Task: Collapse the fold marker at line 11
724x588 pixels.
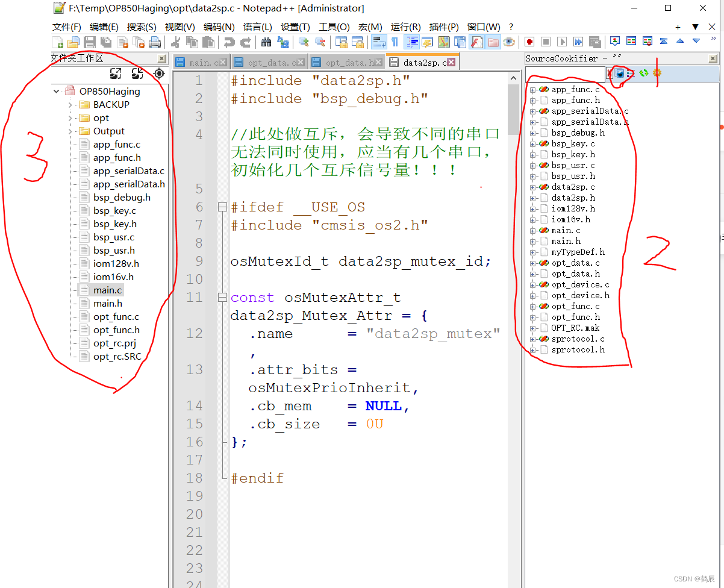Action: pyautogui.click(x=222, y=297)
